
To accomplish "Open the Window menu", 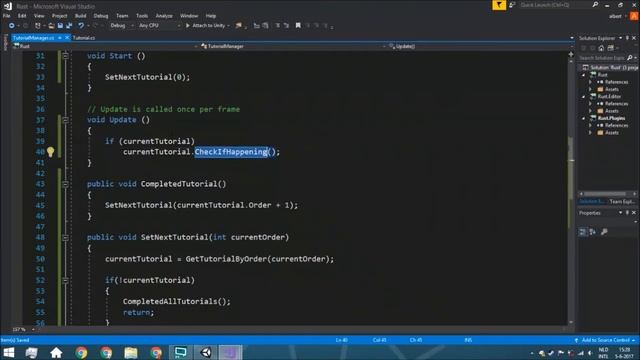I will pos(189,16).
